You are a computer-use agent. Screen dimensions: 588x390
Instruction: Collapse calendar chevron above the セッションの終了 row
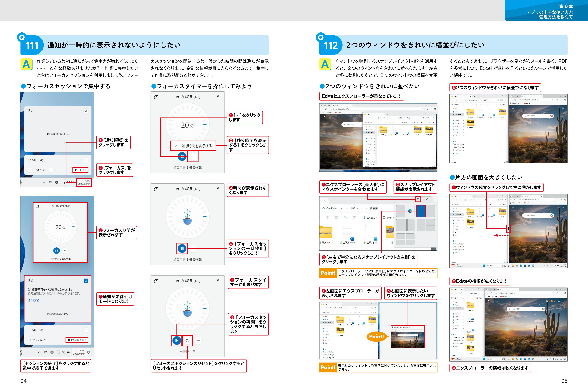point(86,330)
